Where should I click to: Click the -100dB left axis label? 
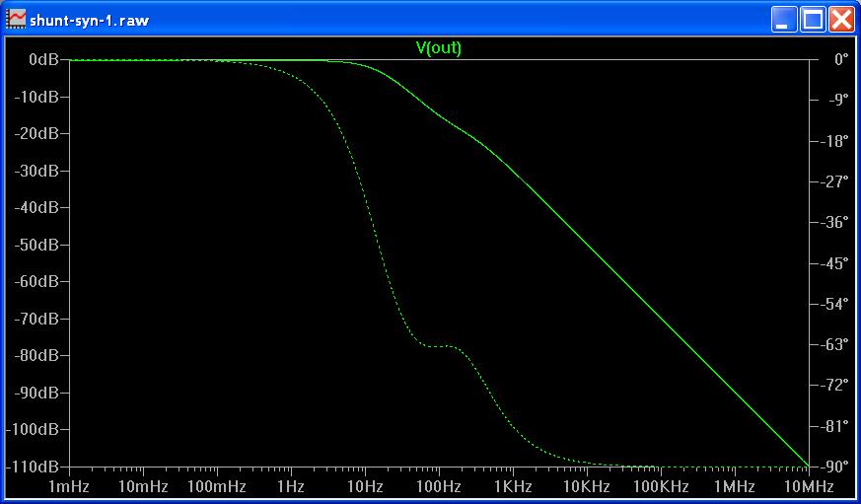[32, 429]
